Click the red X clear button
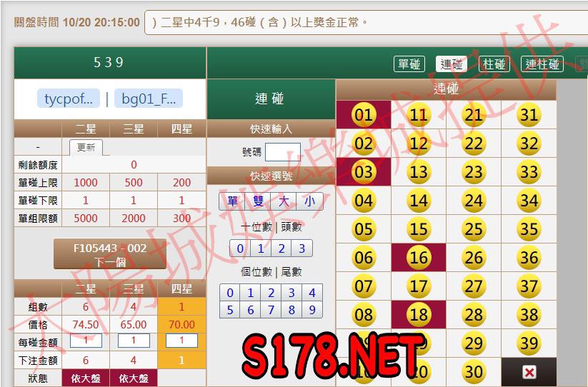The height and width of the screenshot is (387, 588). click(529, 372)
